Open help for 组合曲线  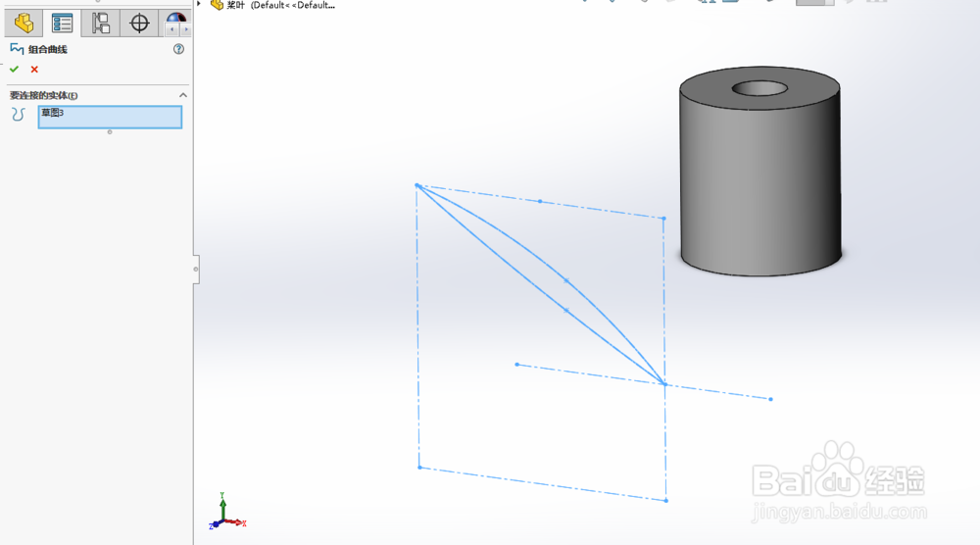178,49
